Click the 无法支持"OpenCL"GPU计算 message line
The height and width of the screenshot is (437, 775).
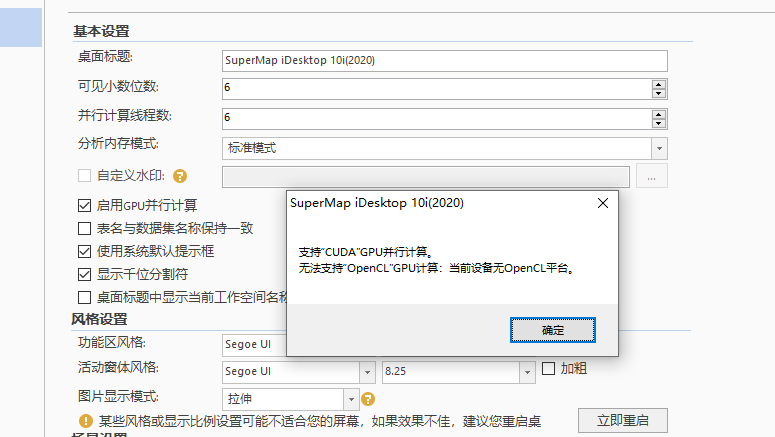(436, 268)
